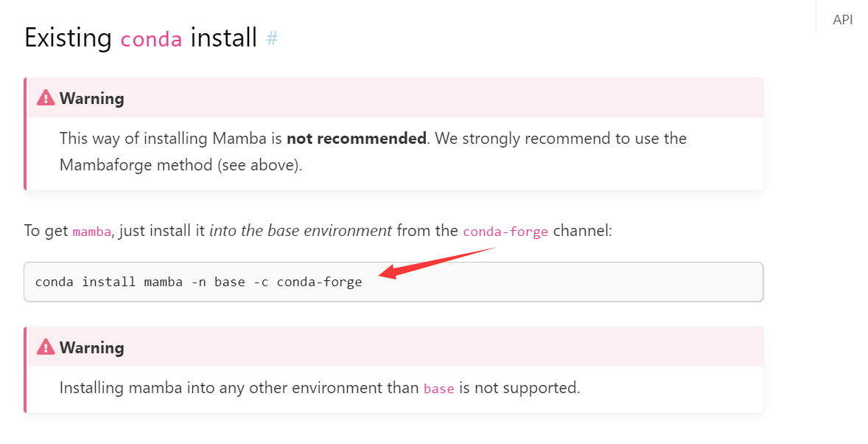Click the first 'Warning' title text
Image resolution: width=868 pixels, height=444 pixels.
coord(92,98)
